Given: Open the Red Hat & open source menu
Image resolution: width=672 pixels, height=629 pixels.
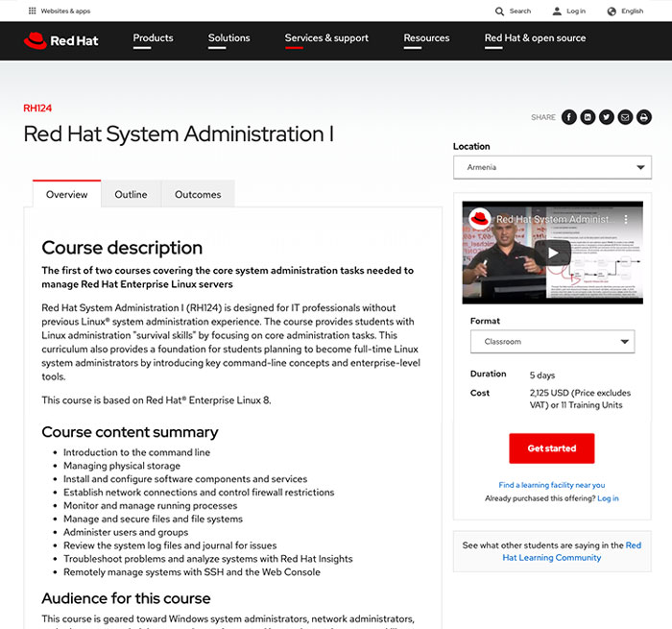Looking at the screenshot, I should point(535,37).
